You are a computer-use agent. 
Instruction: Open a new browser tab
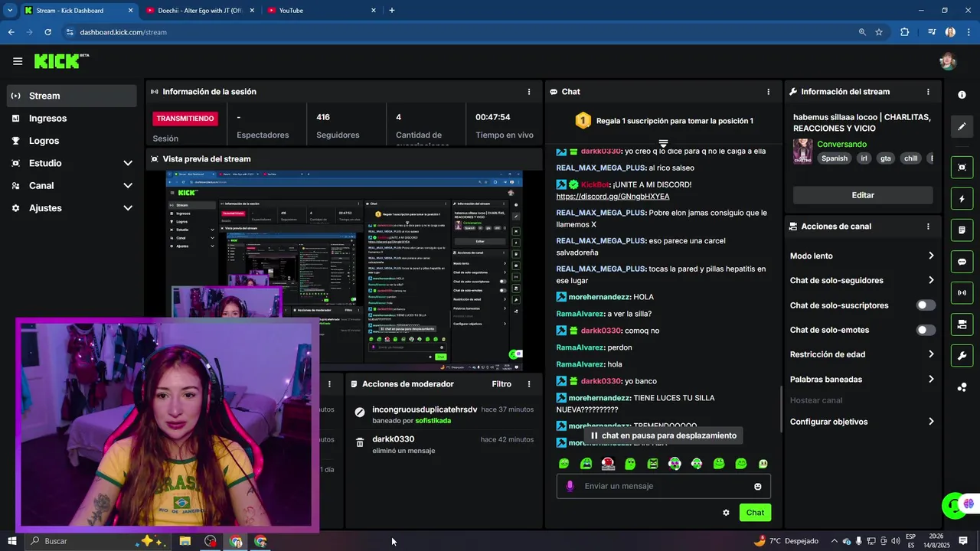392,11
